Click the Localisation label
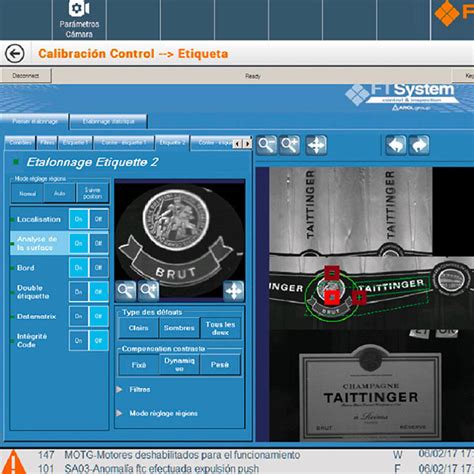This screenshot has width=474, height=474. pos(39,219)
